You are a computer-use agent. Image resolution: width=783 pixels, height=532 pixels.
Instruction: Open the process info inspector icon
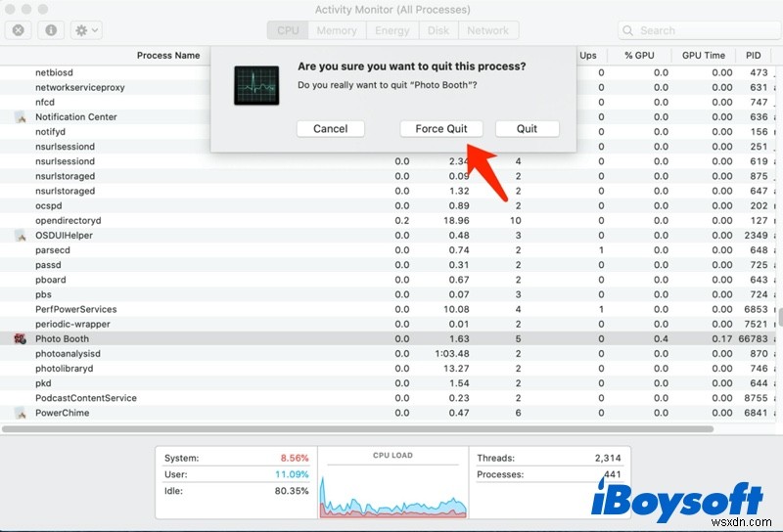click(51, 30)
